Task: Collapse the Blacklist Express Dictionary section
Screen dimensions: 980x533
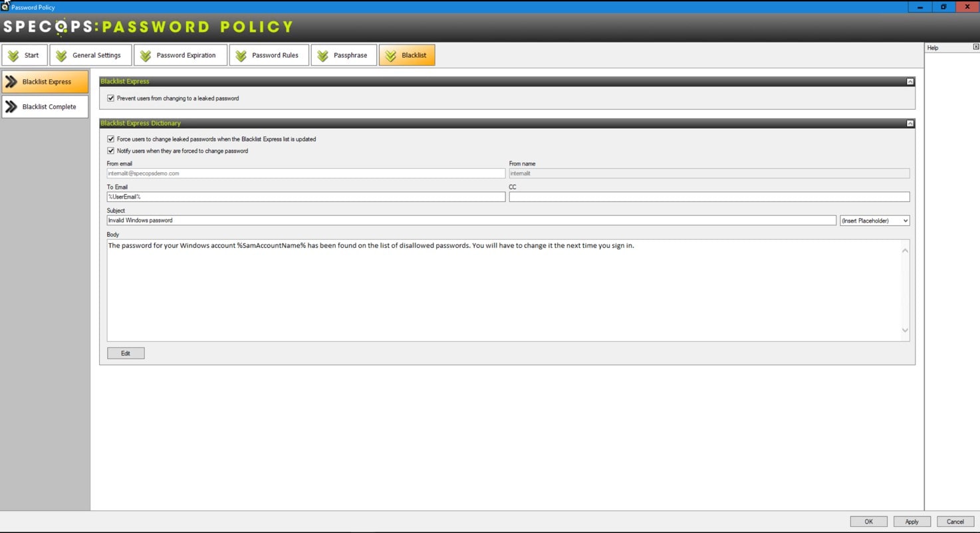Action: pos(910,124)
